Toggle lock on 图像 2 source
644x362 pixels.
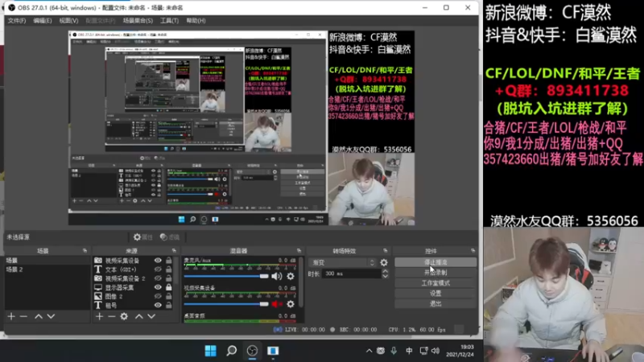click(169, 296)
